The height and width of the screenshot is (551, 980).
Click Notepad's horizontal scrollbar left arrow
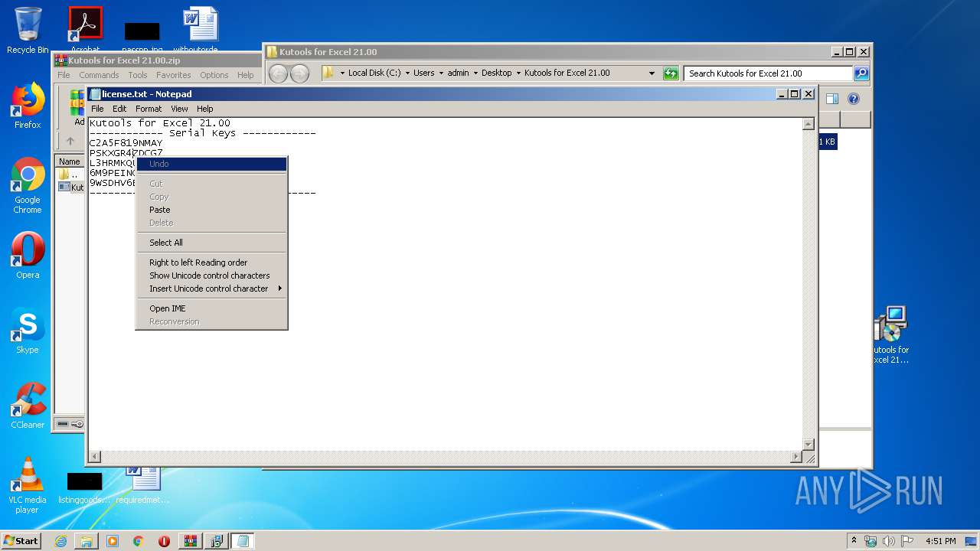(x=95, y=457)
